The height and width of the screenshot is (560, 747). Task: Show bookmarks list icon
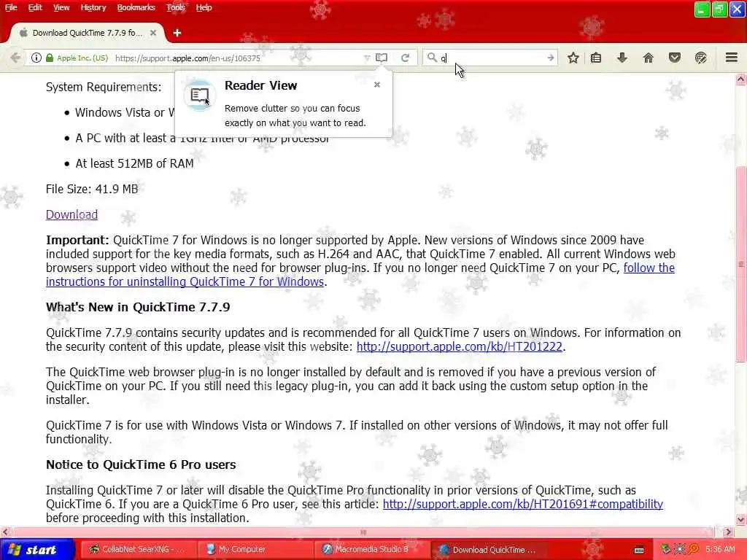pyautogui.click(x=596, y=58)
